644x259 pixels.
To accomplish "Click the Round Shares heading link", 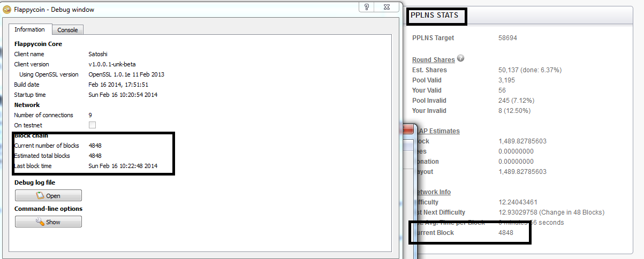I will click(x=434, y=59).
